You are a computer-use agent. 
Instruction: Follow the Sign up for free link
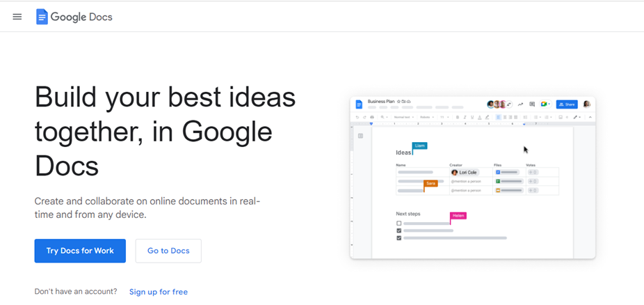click(x=159, y=292)
